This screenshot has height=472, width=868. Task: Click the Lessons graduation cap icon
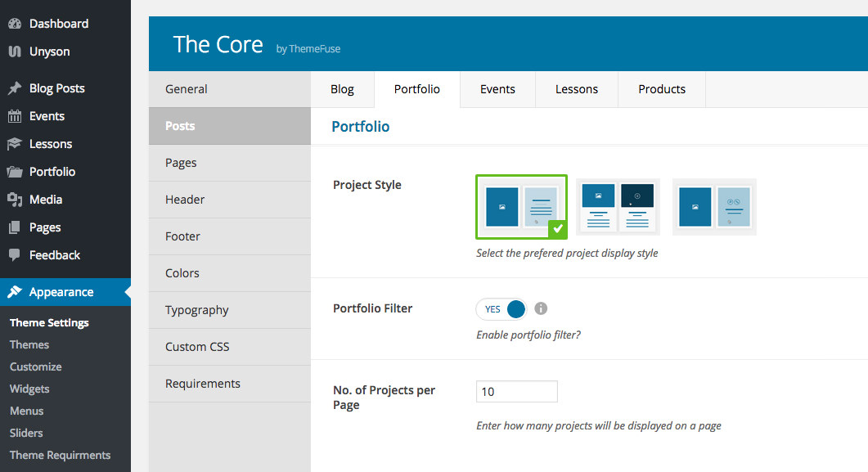[x=15, y=144]
